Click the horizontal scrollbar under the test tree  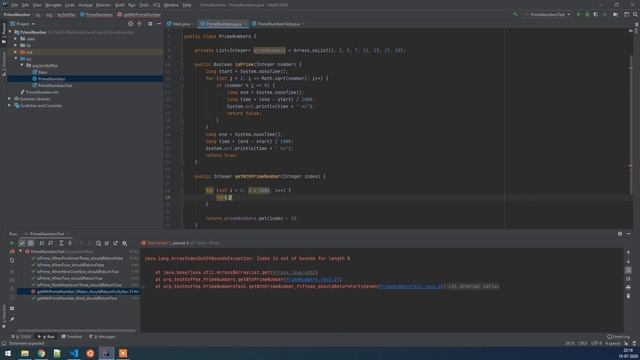(76, 330)
